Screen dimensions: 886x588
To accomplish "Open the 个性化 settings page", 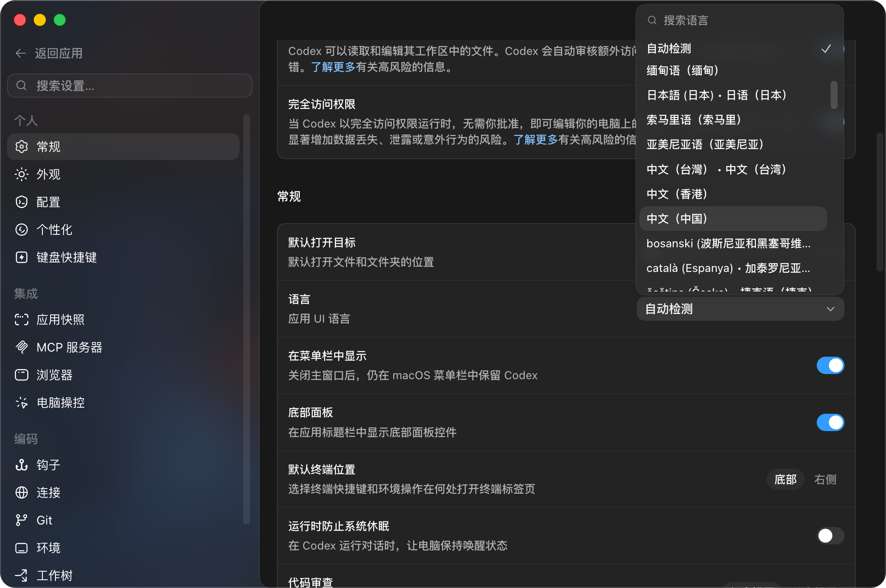I will click(123, 230).
